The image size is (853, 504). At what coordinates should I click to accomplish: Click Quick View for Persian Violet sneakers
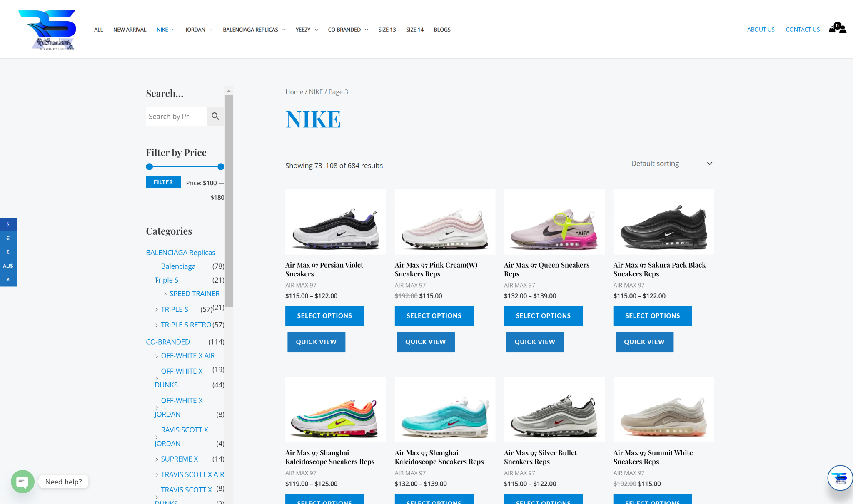[x=316, y=342]
